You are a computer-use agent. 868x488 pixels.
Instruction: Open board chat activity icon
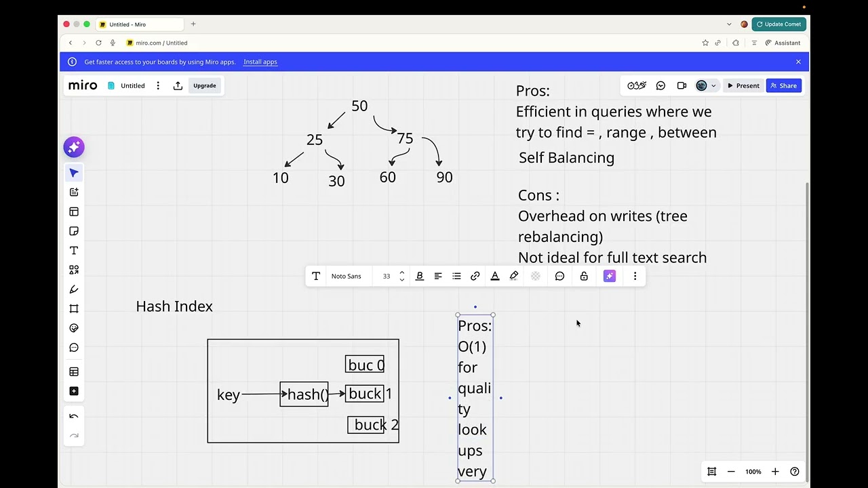tap(660, 85)
